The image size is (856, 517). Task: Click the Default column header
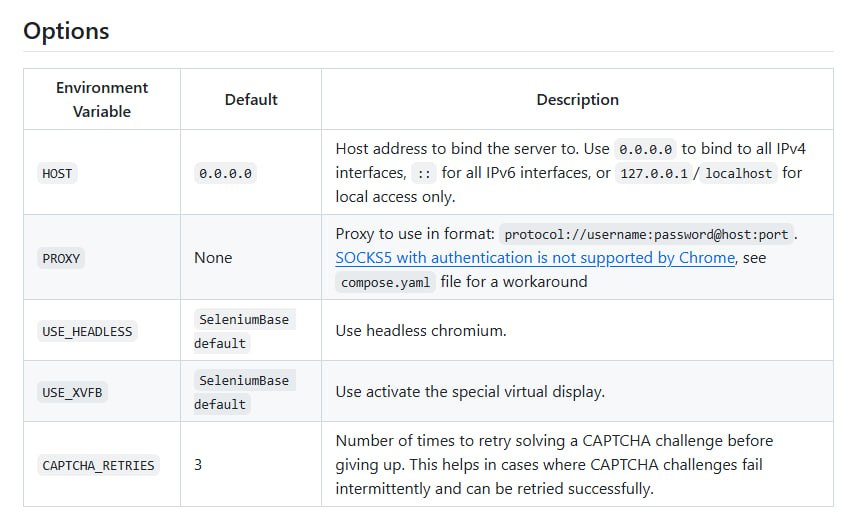coord(251,99)
